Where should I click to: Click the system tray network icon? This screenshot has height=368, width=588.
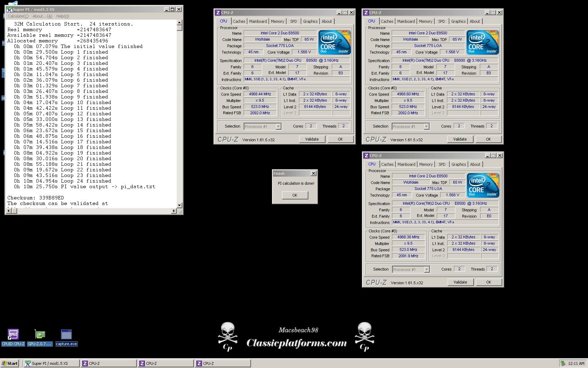point(563,363)
